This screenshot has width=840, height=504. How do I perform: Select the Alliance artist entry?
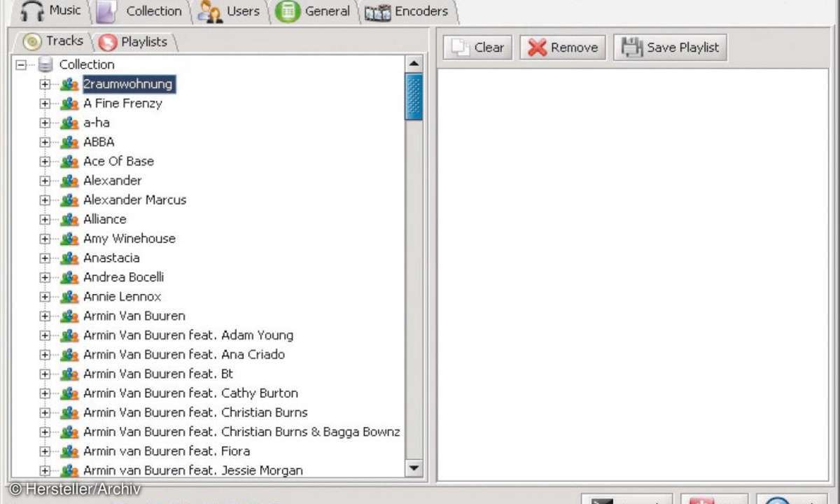104,220
